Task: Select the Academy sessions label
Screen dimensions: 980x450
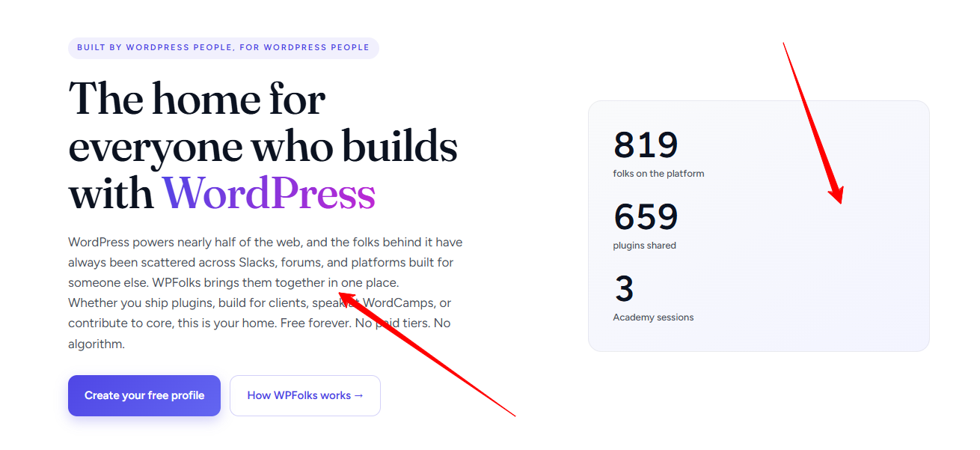Action: (653, 317)
